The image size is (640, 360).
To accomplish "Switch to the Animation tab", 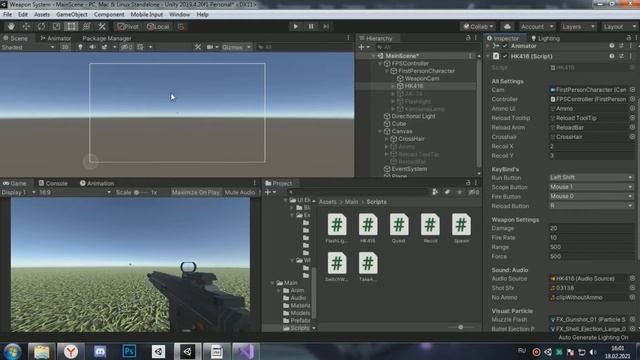I will click(x=97, y=183).
